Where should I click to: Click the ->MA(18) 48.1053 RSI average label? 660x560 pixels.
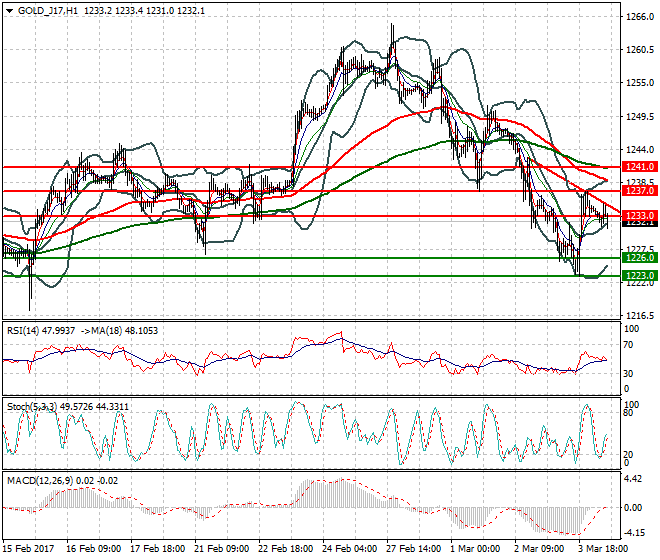point(118,331)
